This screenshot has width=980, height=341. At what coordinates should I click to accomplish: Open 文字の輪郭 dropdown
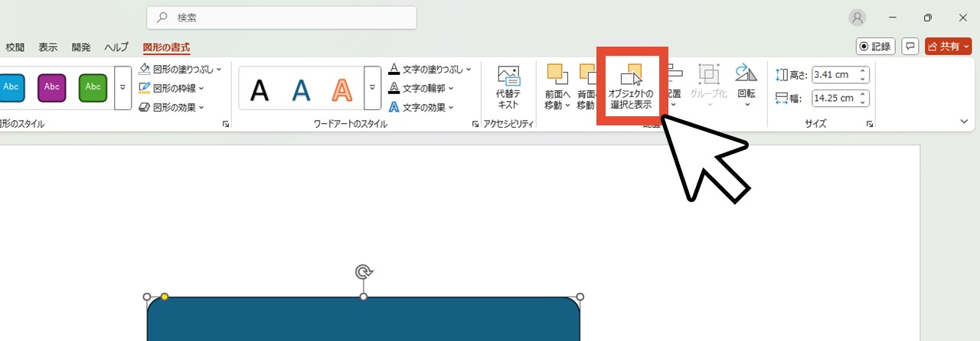click(421, 88)
